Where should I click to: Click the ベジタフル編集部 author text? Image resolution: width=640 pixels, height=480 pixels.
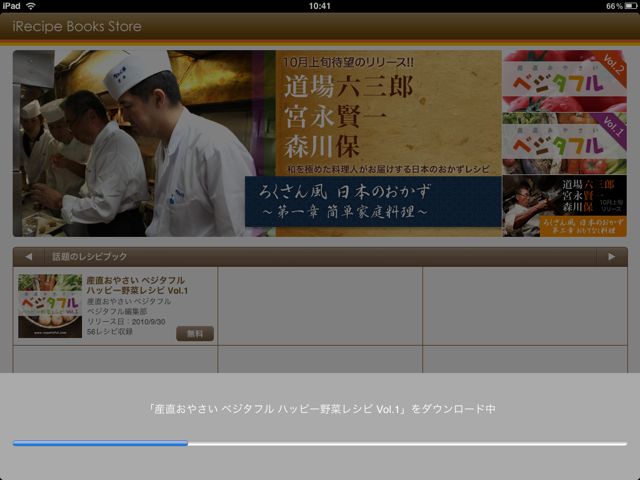(x=117, y=311)
